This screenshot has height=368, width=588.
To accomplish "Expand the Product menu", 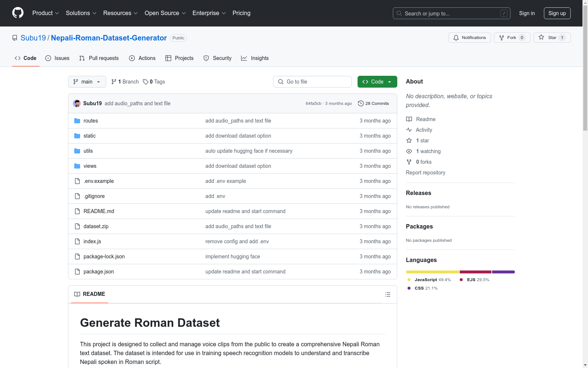I will [x=46, y=13].
